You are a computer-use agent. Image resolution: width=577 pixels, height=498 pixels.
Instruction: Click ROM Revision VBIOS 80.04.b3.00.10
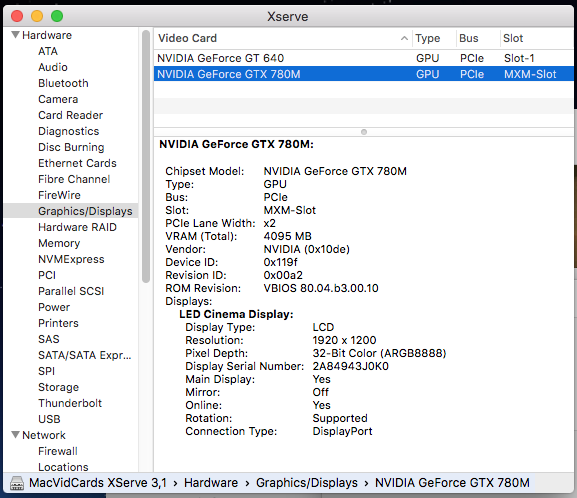click(321, 288)
